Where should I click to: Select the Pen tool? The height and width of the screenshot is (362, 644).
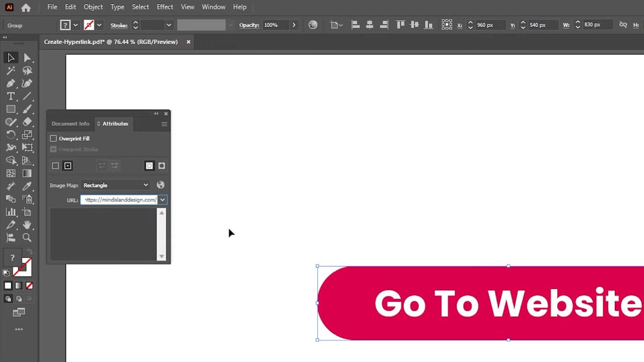11,83
